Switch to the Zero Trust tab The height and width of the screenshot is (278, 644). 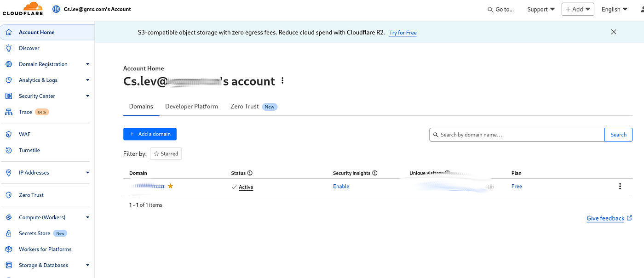tap(253, 107)
